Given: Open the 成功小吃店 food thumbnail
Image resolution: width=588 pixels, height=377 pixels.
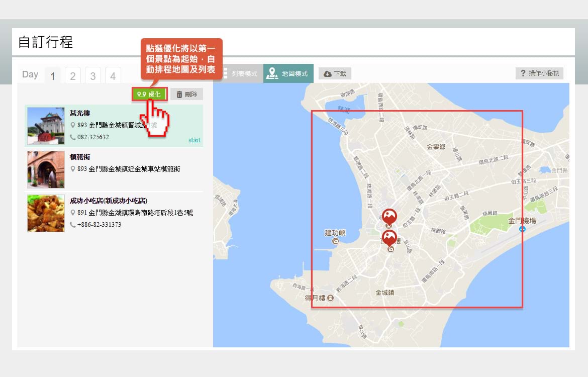Looking at the screenshot, I should (46, 213).
